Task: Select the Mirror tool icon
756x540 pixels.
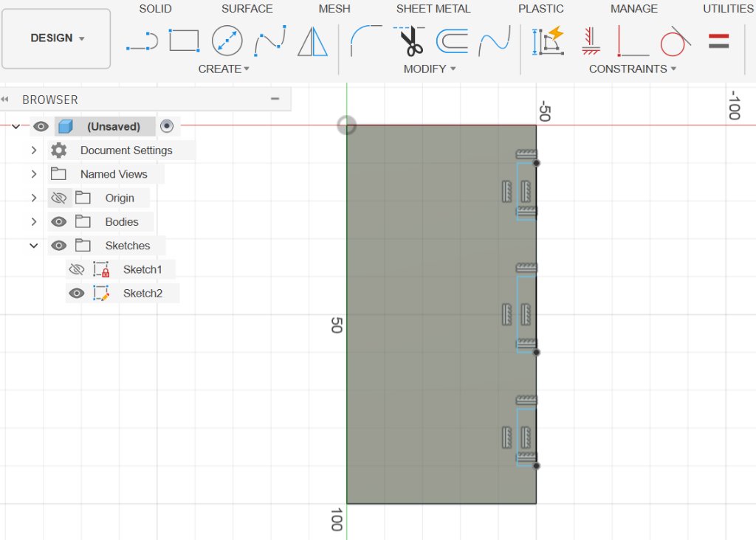Action: coord(312,41)
